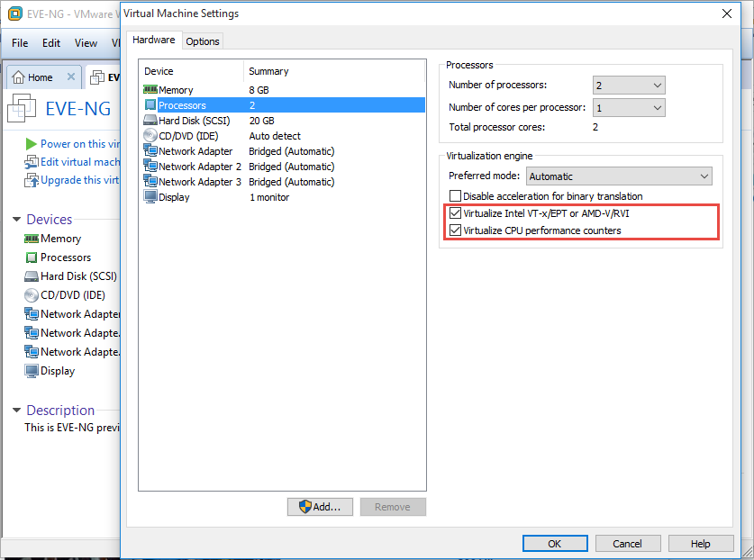Click the Home tab house icon
754x560 pixels.
coord(18,77)
